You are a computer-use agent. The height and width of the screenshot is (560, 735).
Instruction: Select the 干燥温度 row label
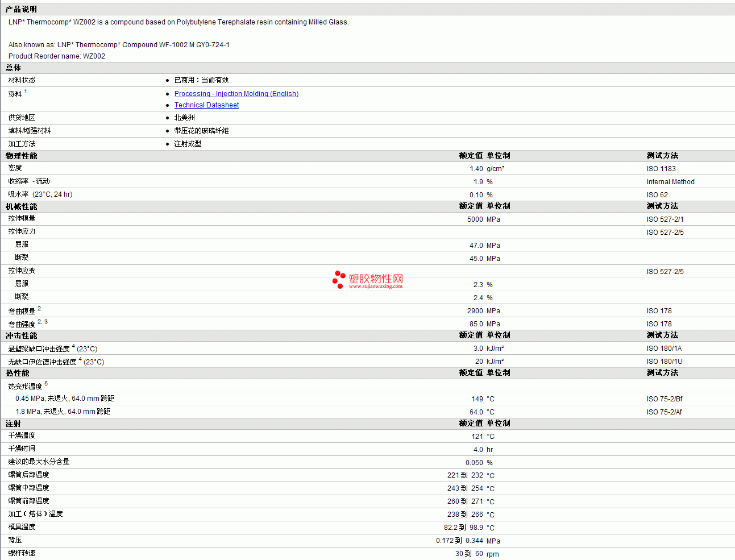(22, 435)
